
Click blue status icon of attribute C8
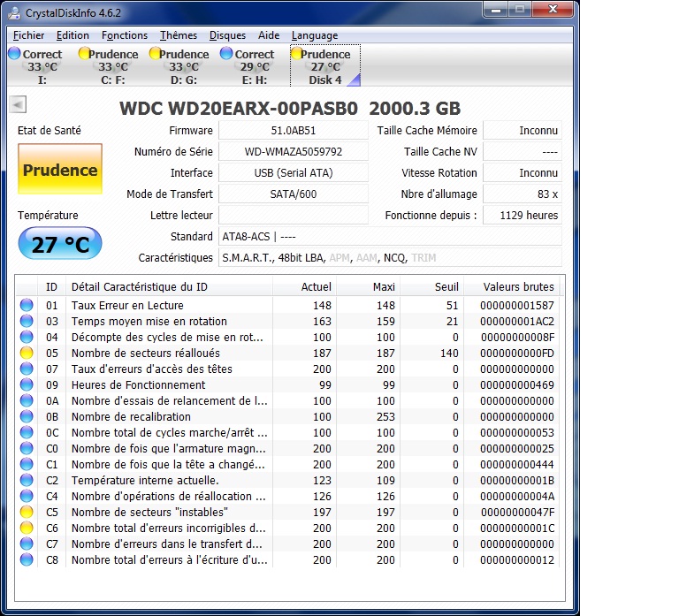click(x=27, y=559)
